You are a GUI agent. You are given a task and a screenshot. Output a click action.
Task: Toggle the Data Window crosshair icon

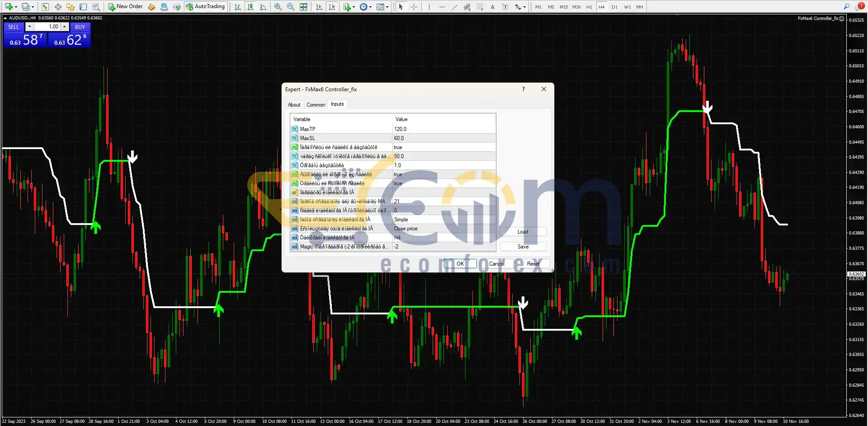58,7
